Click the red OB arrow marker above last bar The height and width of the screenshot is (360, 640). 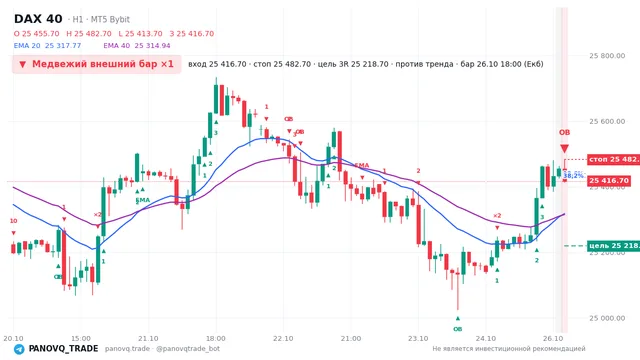tap(564, 148)
